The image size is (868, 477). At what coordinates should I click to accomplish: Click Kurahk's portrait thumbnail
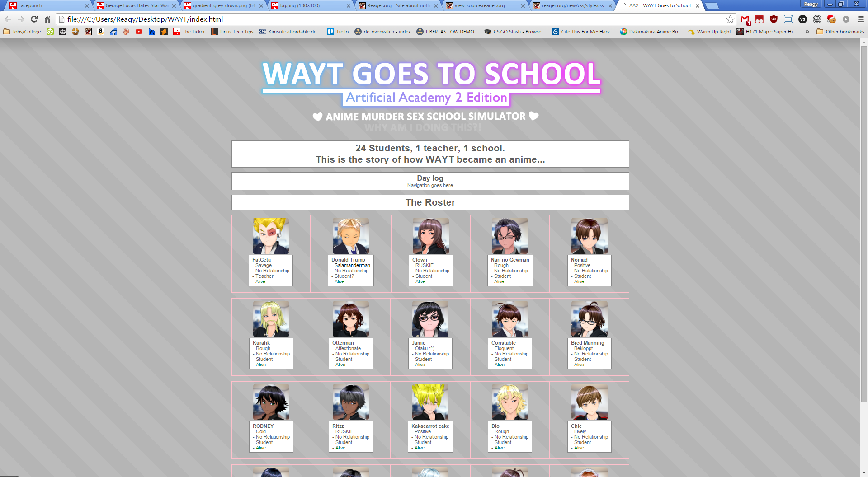tap(271, 319)
